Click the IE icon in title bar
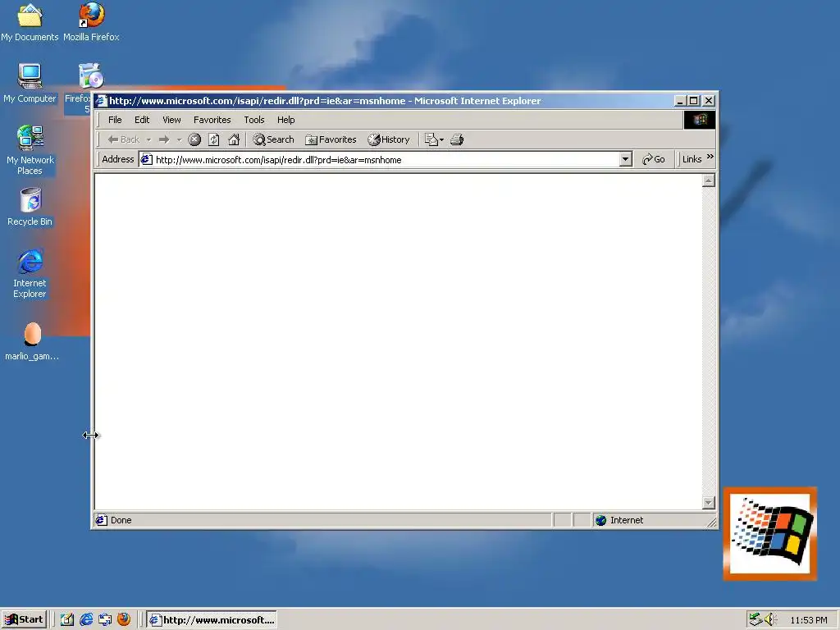 pyautogui.click(x=101, y=101)
